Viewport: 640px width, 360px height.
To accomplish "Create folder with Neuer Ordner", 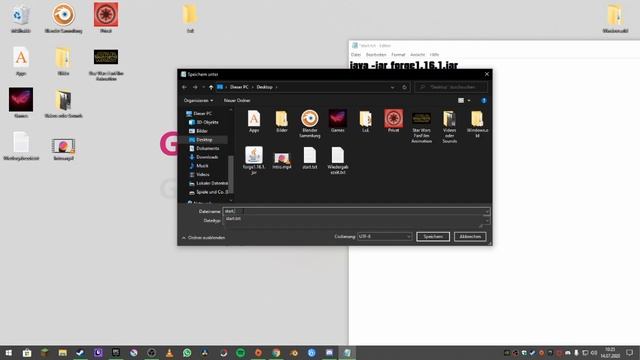I will pyautogui.click(x=237, y=100).
